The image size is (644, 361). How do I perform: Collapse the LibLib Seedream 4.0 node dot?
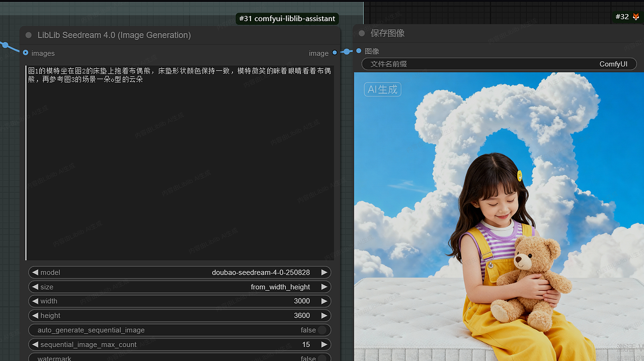(x=29, y=35)
